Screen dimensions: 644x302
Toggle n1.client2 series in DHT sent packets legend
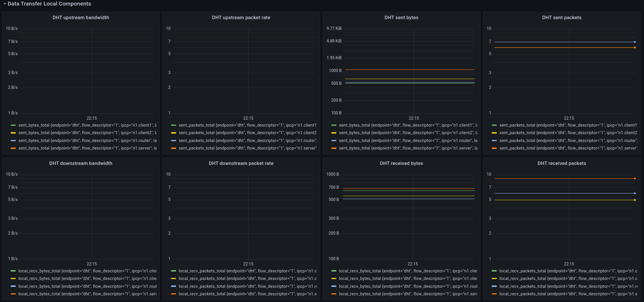[x=568, y=133]
